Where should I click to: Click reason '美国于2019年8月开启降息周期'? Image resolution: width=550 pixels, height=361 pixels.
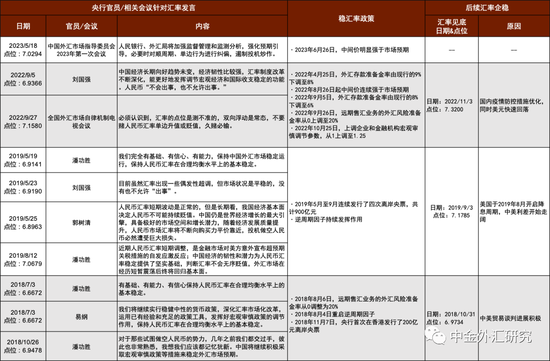click(x=513, y=212)
